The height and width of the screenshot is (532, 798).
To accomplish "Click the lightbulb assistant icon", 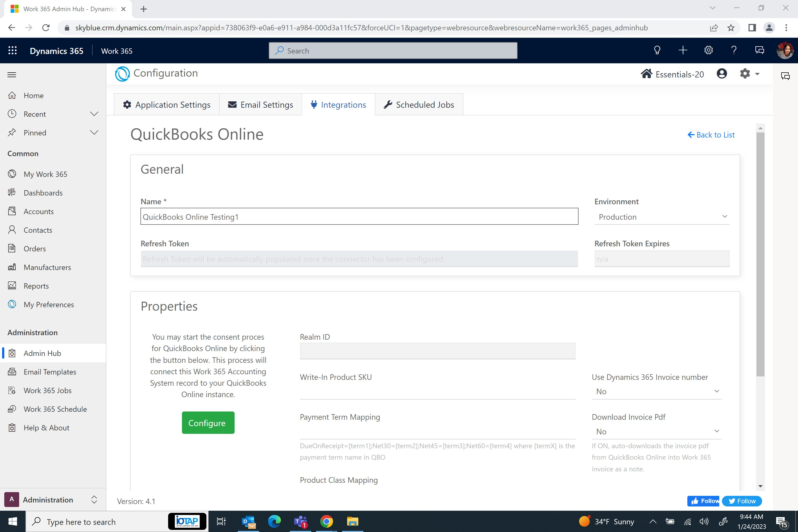I will coord(657,51).
